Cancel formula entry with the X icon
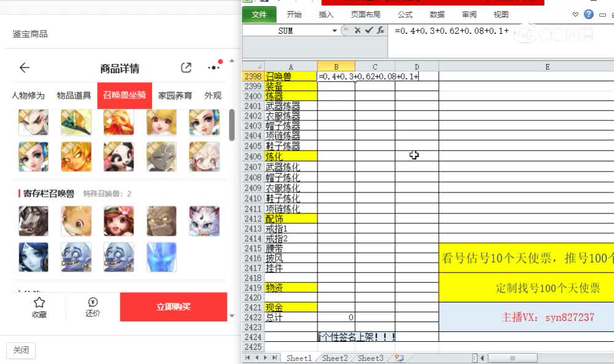The height and width of the screenshot is (364, 614). pyautogui.click(x=357, y=30)
